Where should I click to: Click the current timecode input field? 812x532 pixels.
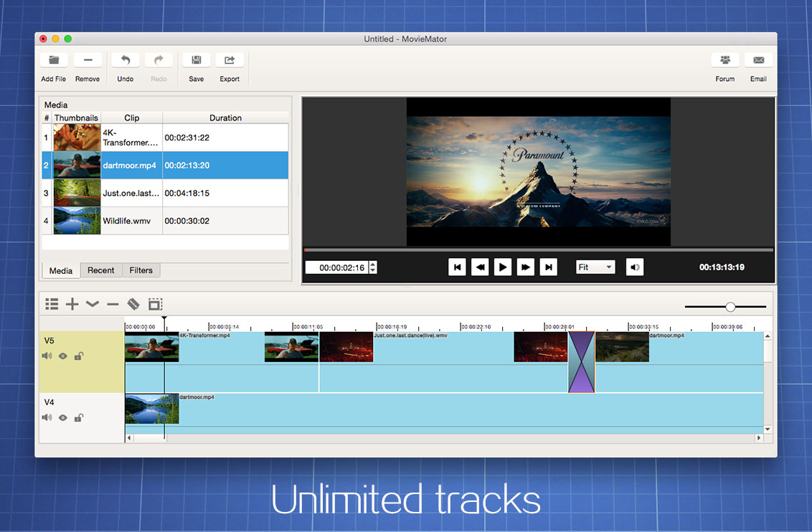pyautogui.click(x=337, y=267)
